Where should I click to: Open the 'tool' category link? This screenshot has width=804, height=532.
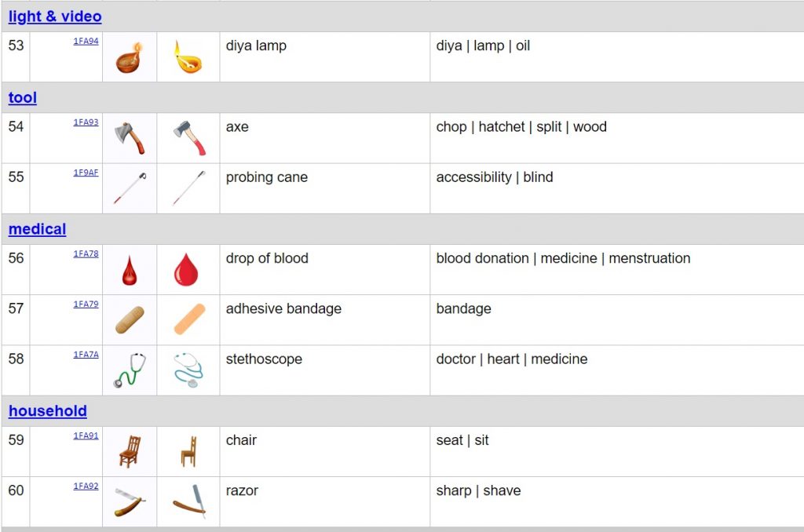coord(23,98)
